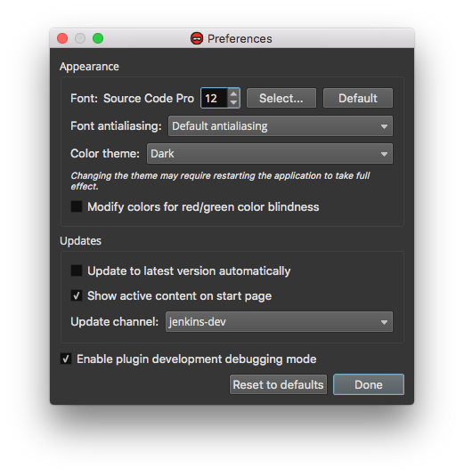Open the Select... font dialog
Image resolution: width=464 pixels, height=476 pixels.
pyautogui.click(x=281, y=98)
